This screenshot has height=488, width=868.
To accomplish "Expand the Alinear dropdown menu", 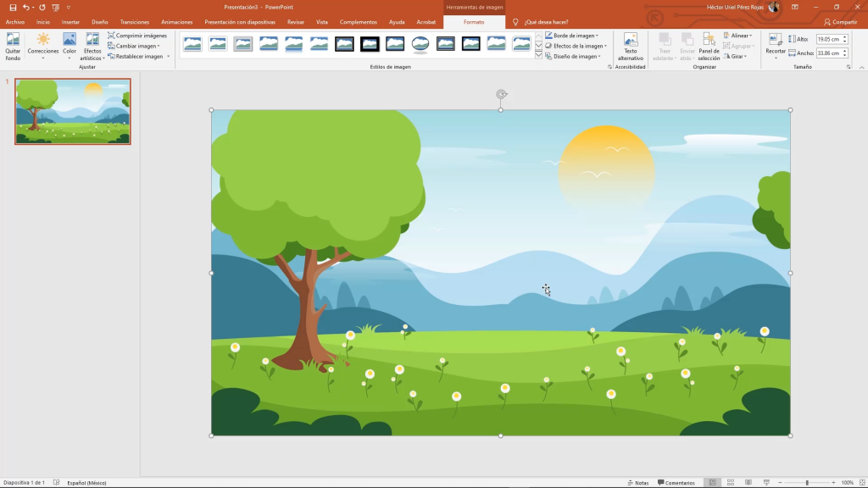I will click(x=737, y=36).
